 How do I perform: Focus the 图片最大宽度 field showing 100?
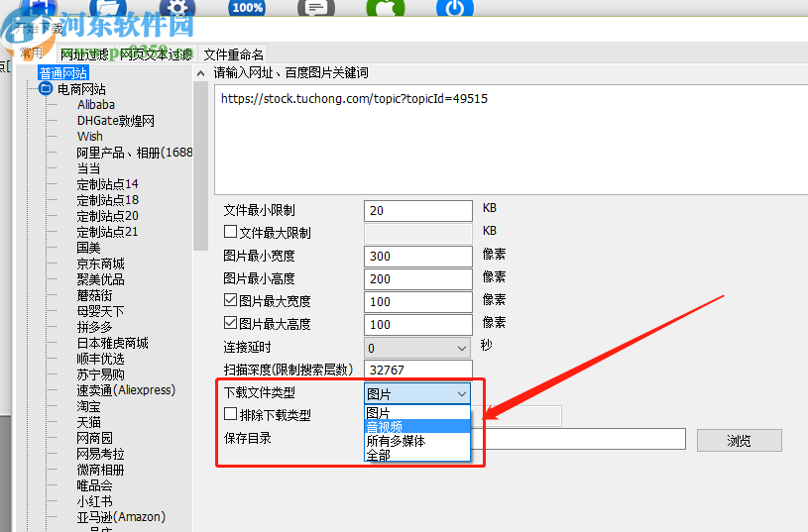[x=418, y=302]
